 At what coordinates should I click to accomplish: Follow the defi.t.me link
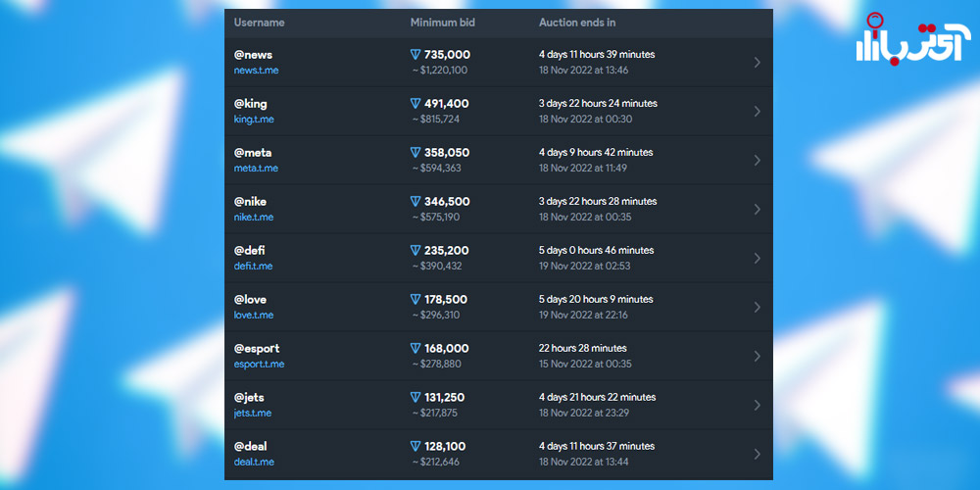pyautogui.click(x=253, y=266)
